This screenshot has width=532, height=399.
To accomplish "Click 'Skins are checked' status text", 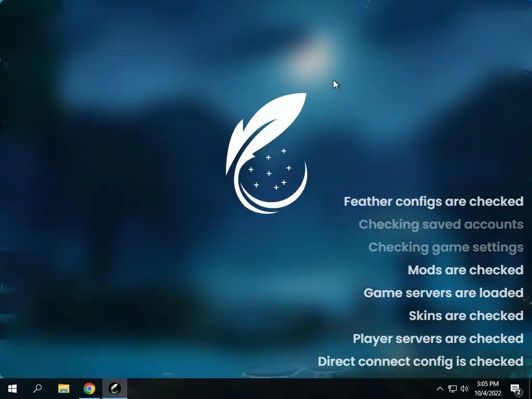I will [466, 315].
